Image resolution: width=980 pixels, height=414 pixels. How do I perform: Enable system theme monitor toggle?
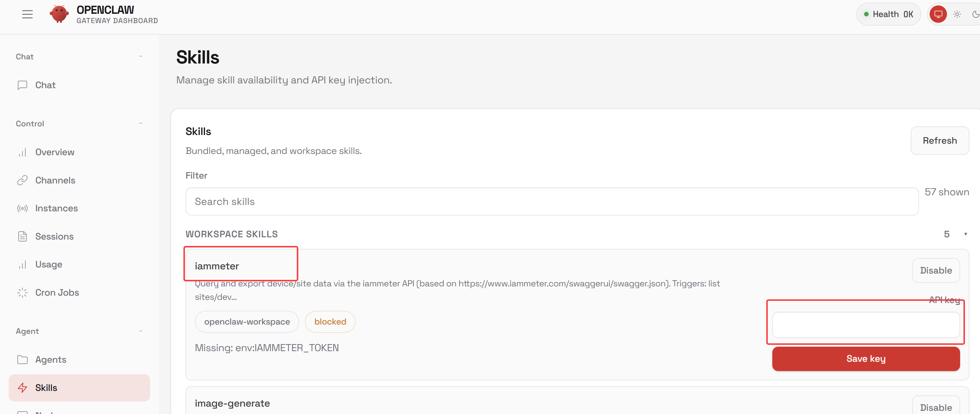pyautogui.click(x=938, y=14)
